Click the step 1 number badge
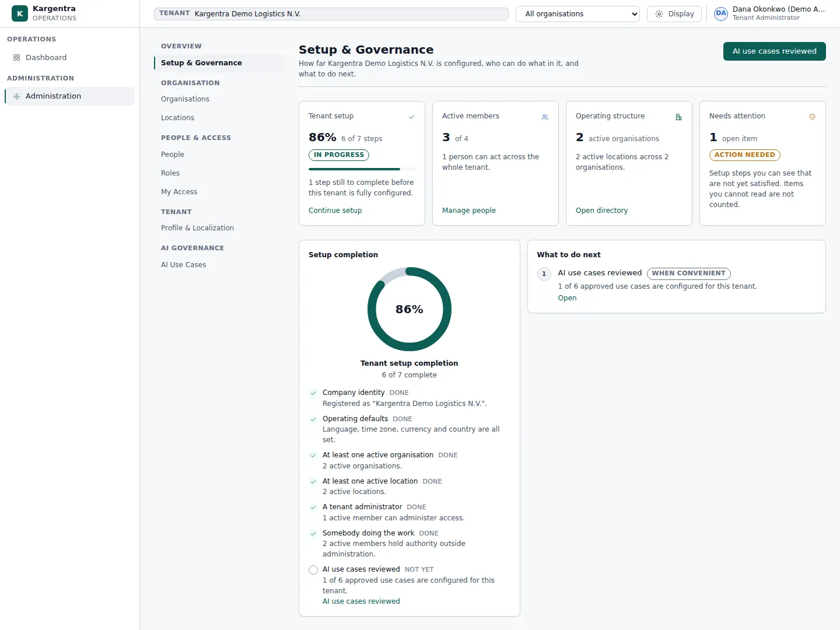This screenshot has height=630, width=840. coord(544,274)
